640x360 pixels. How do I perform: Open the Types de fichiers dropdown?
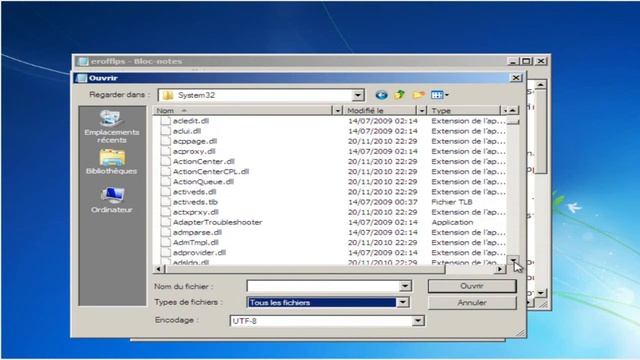pos(402,302)
